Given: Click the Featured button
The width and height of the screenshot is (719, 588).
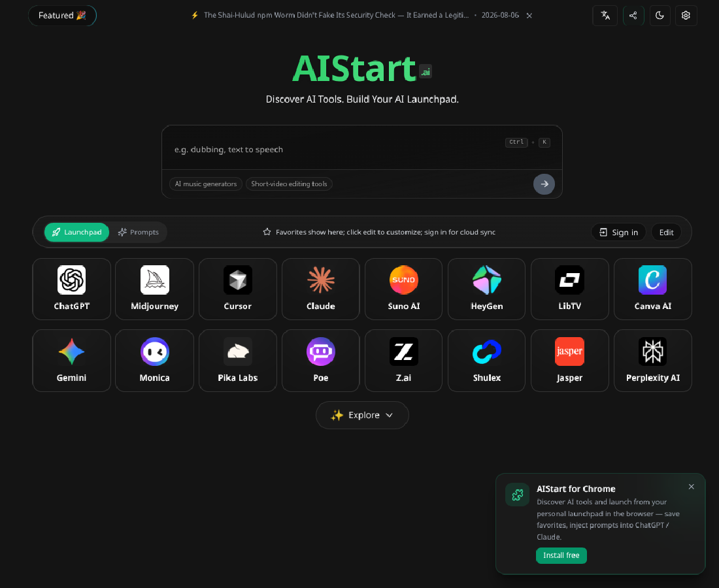Looking at the screenshot, I should 62,16.
